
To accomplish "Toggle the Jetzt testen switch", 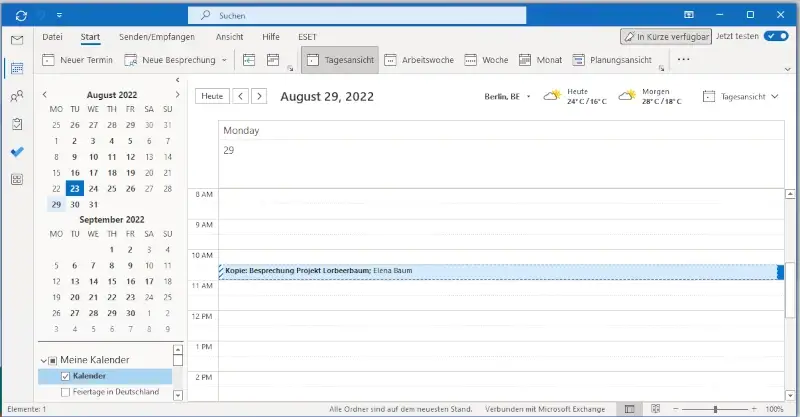I will (775, 36).
